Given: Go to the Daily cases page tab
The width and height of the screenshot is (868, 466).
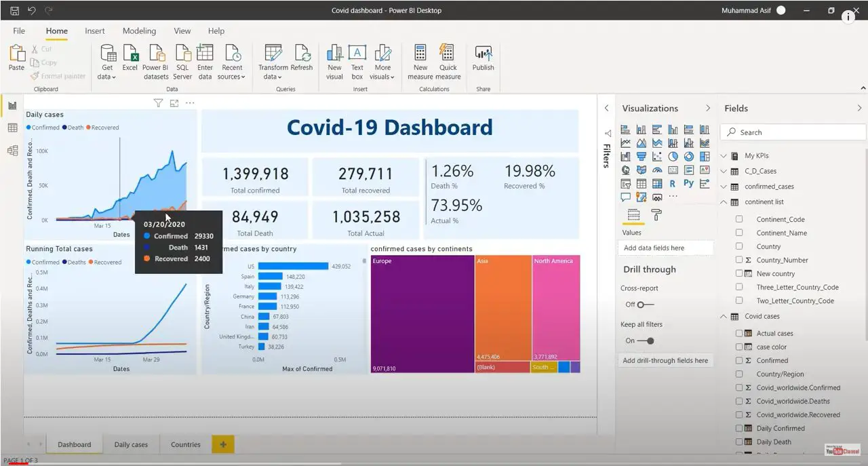Looking at the screenshot, I should click(x=131, y=444).
